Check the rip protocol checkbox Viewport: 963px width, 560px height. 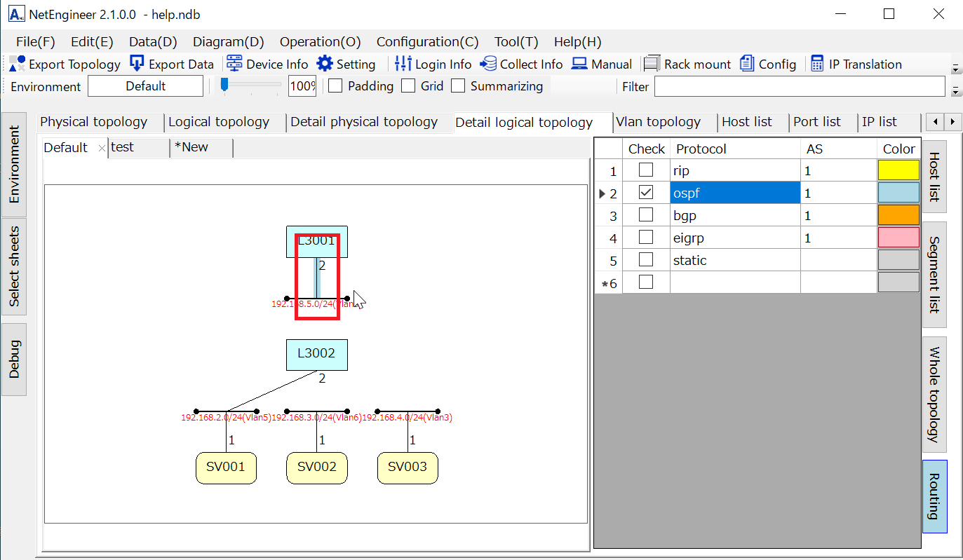tap(646, 170)
